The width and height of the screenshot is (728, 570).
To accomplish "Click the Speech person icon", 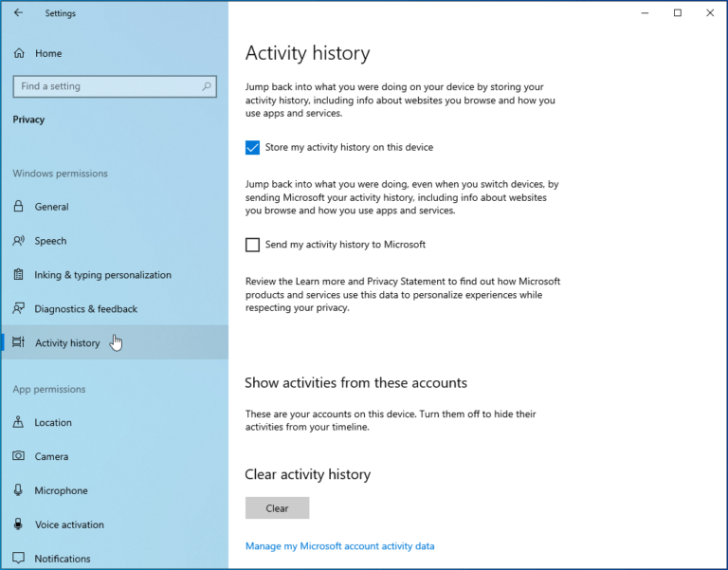I will tap(18, 241).
